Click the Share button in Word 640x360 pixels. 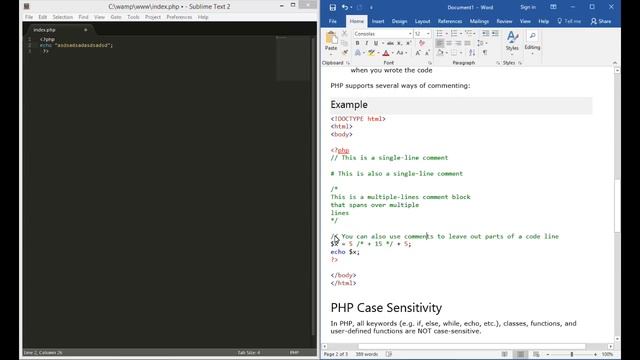tap(601, 21)
